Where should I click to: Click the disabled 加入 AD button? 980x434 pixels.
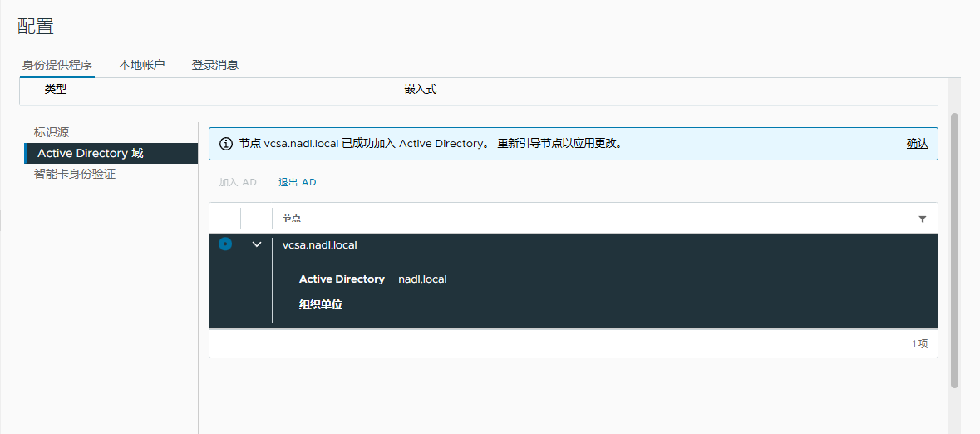(x=238, y=183)
